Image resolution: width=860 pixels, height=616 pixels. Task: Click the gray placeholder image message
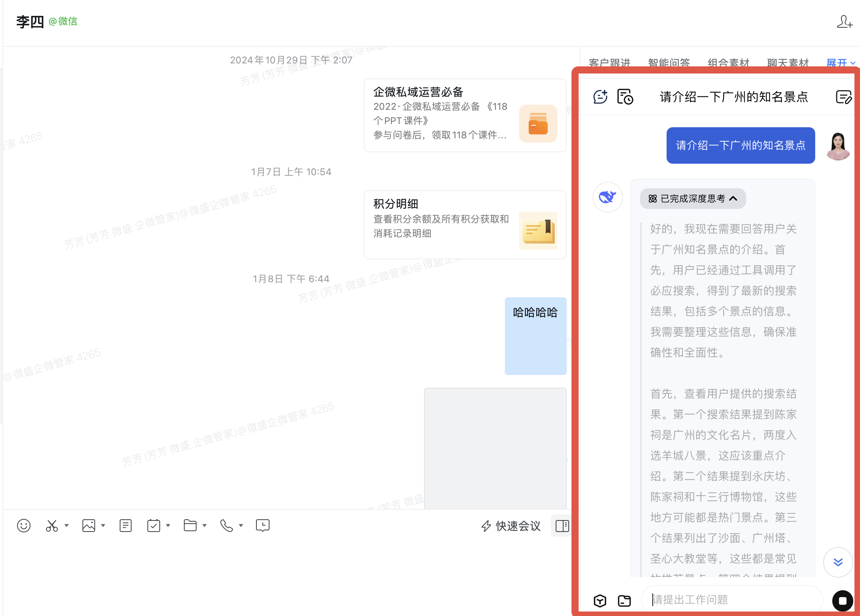[495, 448]
